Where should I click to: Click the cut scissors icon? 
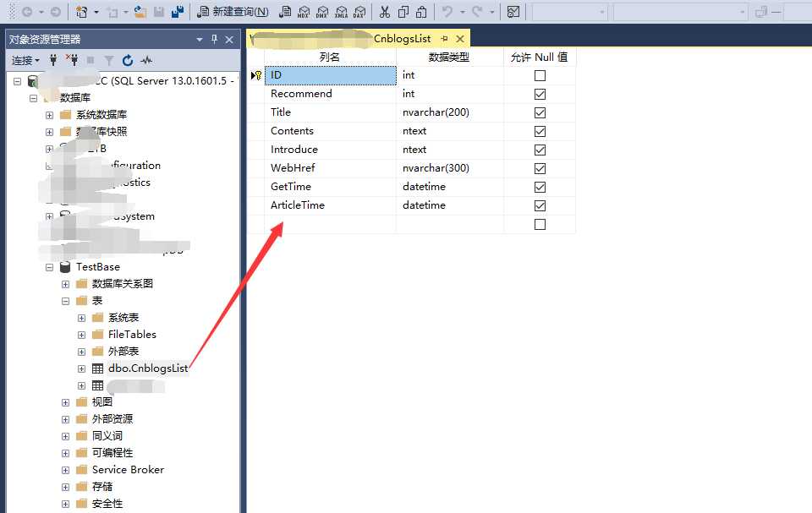pyautogui.click(x=384, y=11)
